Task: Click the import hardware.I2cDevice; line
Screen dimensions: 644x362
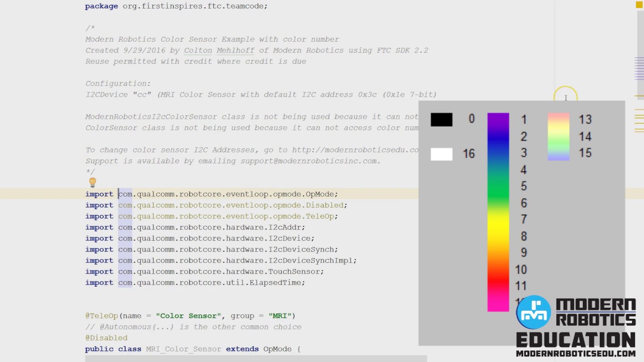Action: 200,238
